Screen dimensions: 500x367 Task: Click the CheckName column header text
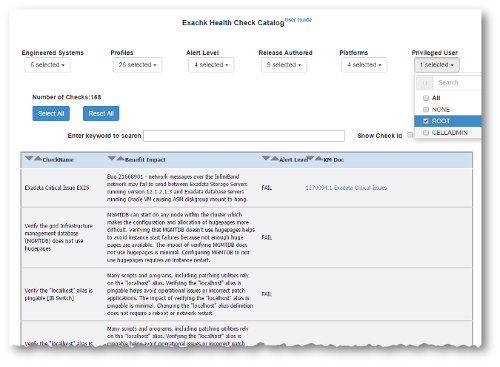click(58, 160)
